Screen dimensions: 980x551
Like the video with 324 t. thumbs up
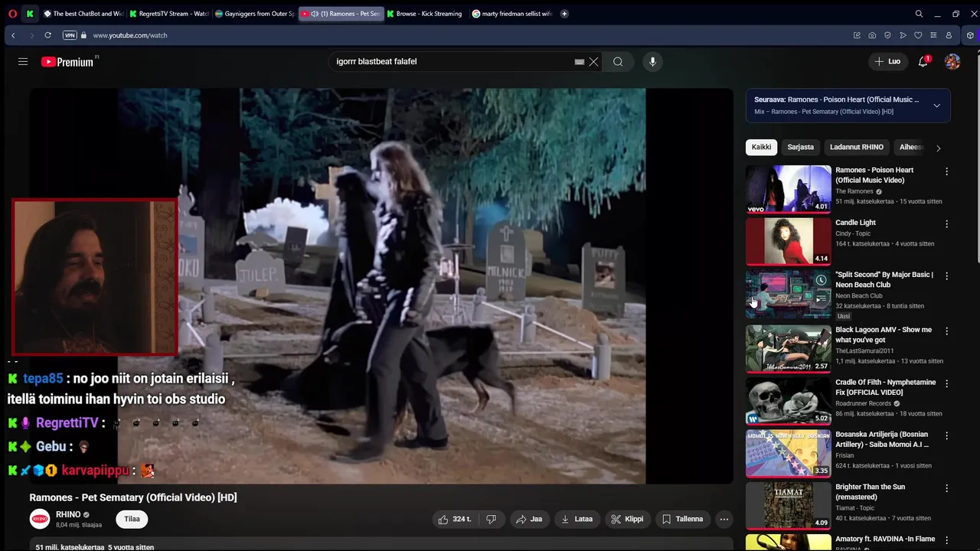pyautogui.click(x=454, y=519)
